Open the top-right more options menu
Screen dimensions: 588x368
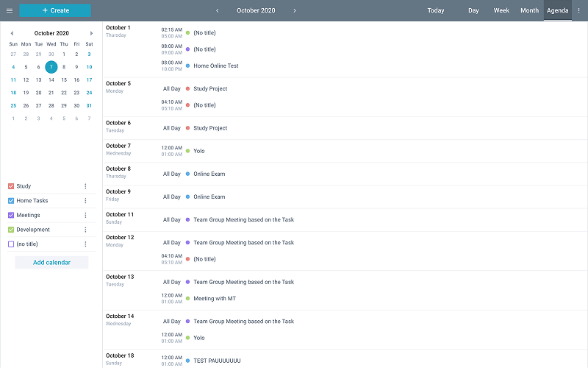pos(578,10)
